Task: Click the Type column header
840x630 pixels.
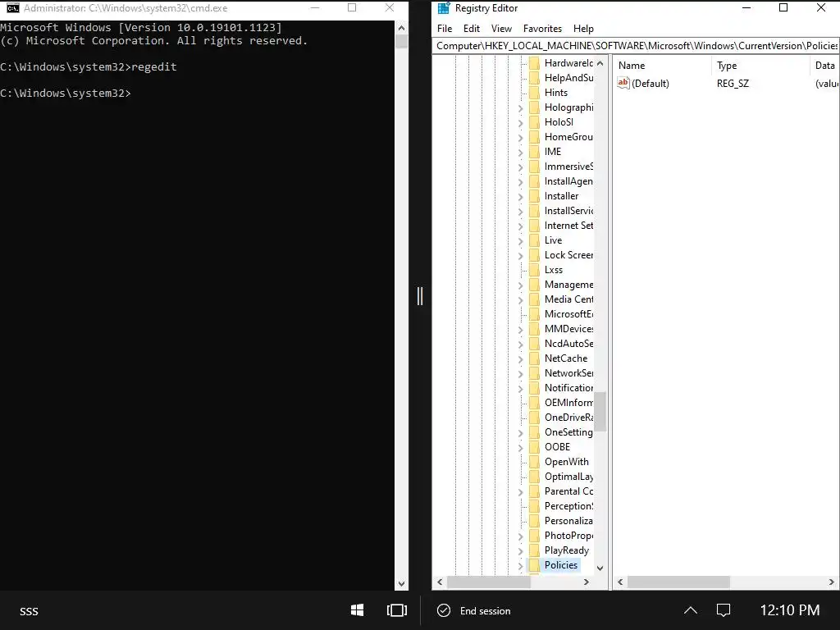Action: pos(727,66)
